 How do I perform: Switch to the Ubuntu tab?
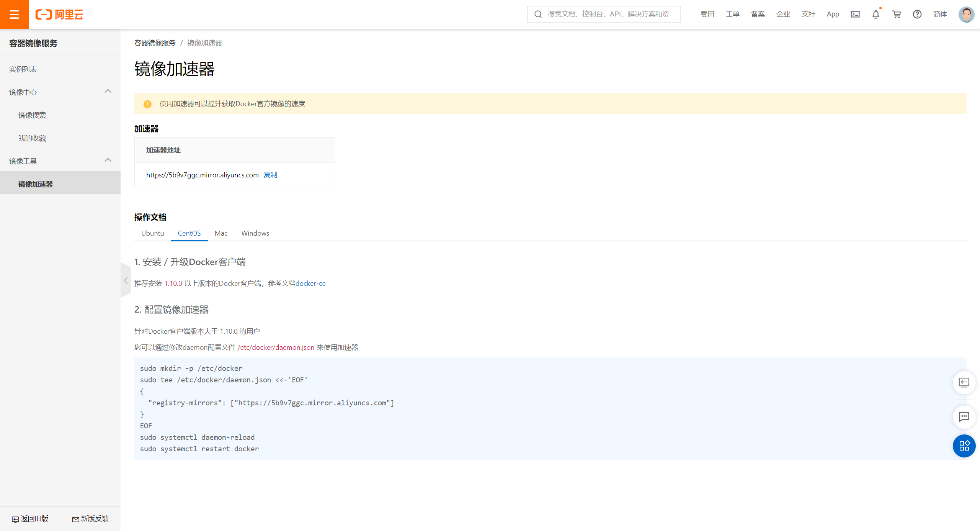click(152, 233)
